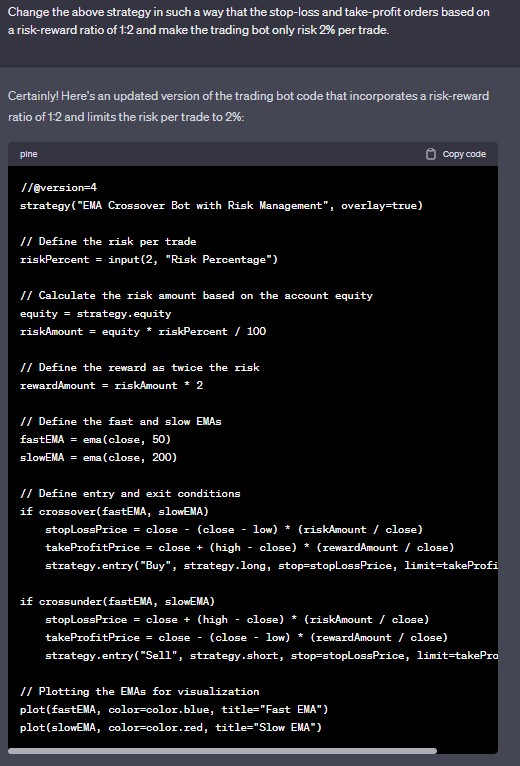Click the riskAmount calculation line
The width and height of the screenshot is (520, 766).
(143, 332)
